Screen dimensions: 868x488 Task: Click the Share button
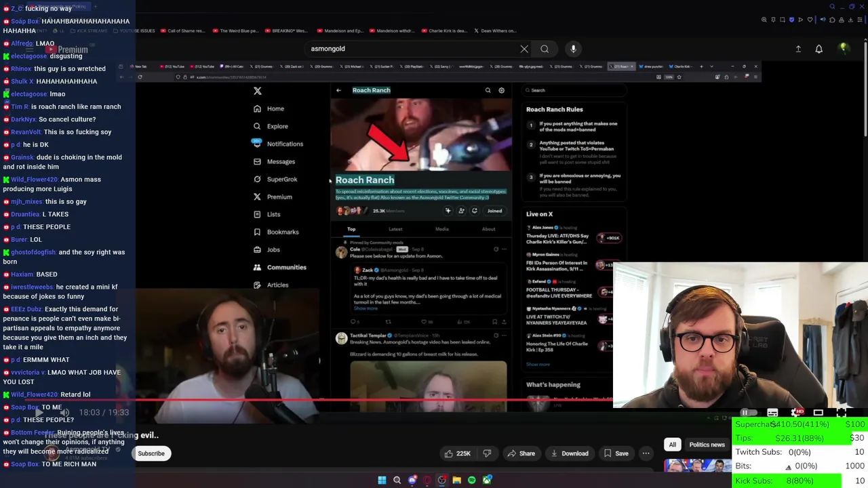[521, 453]
